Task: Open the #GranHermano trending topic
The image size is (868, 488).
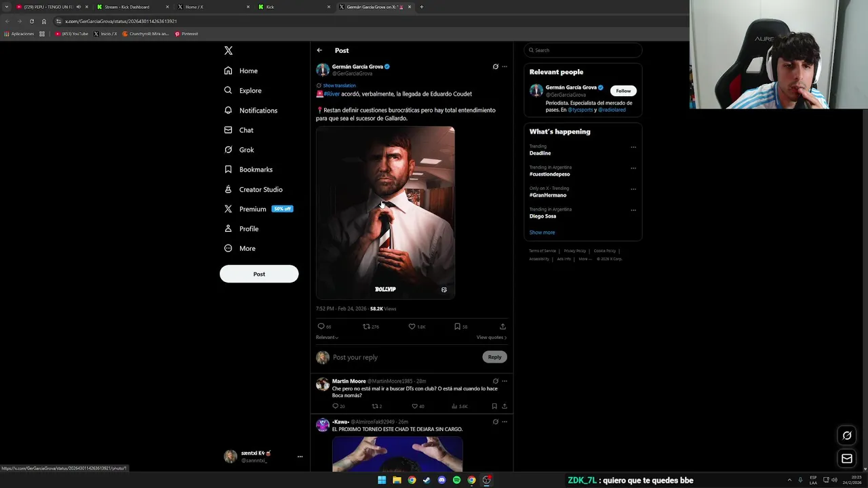Action: coord(548,195)
